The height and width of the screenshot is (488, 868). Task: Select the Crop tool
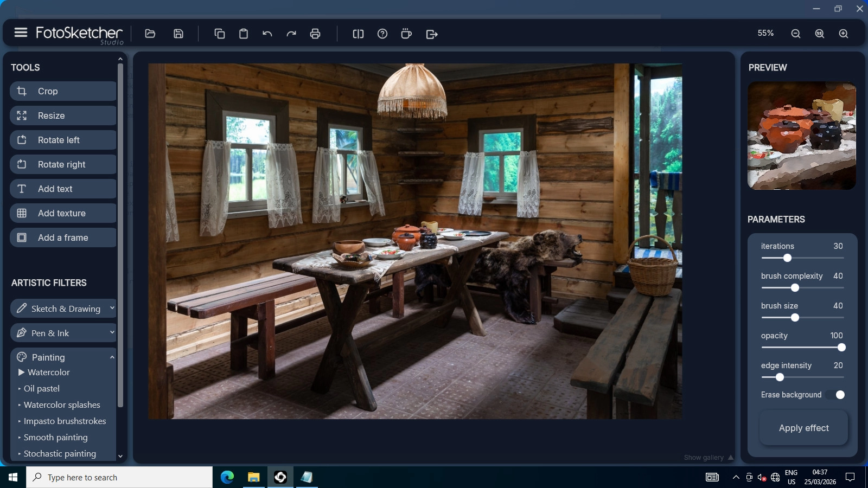pos(63,91)
